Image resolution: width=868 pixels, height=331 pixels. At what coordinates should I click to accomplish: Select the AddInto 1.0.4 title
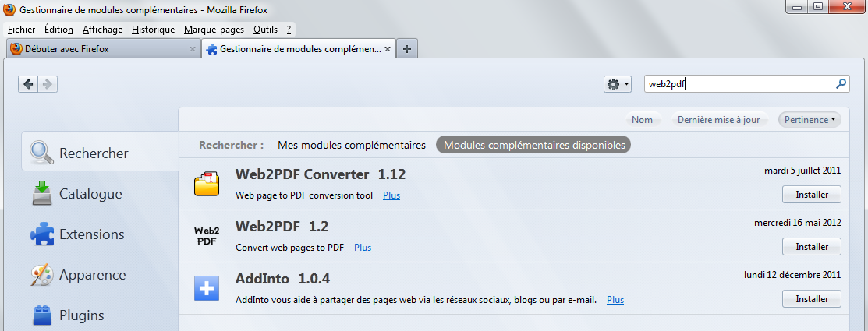tap(283, 279)
